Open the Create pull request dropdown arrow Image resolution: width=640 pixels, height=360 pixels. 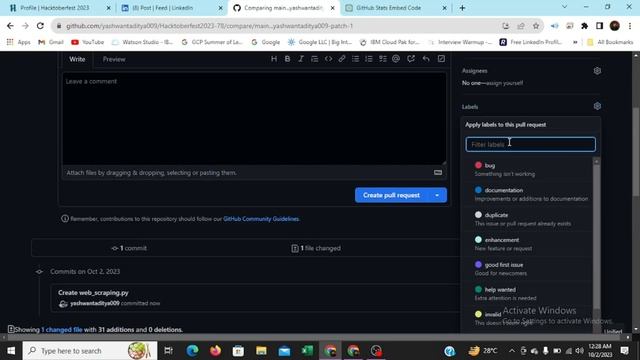(437, 195)
